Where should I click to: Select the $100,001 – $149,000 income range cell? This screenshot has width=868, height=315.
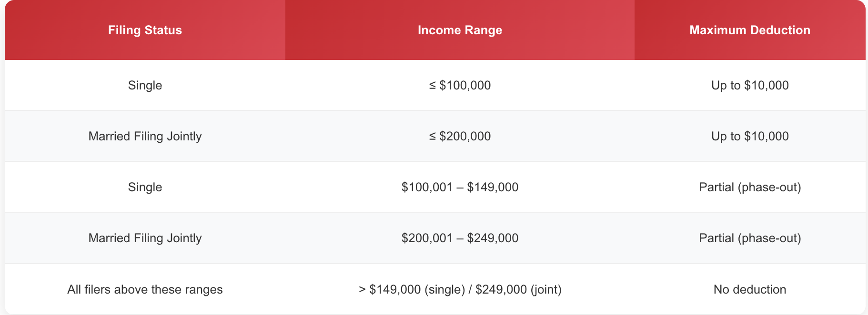point(460,187)
